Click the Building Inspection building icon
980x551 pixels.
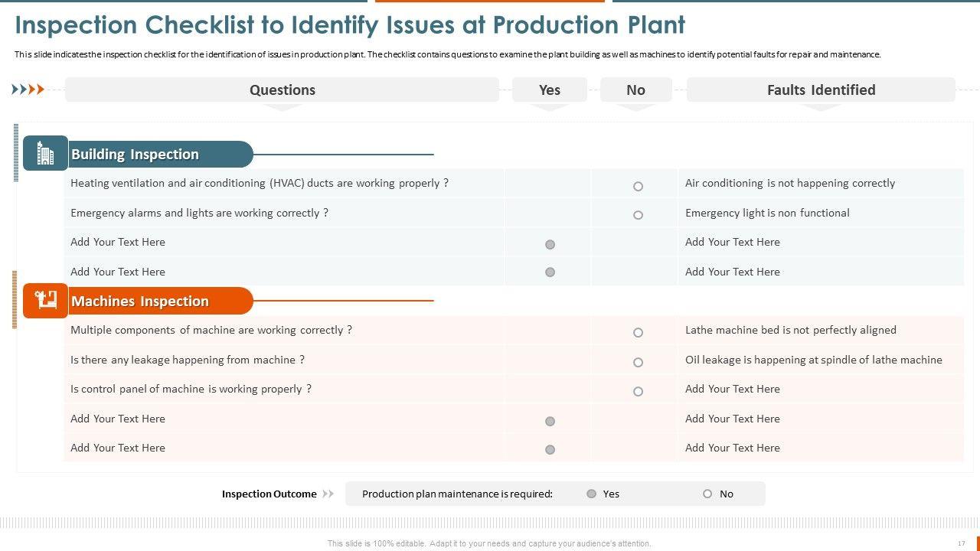click(x=45, y=154)
